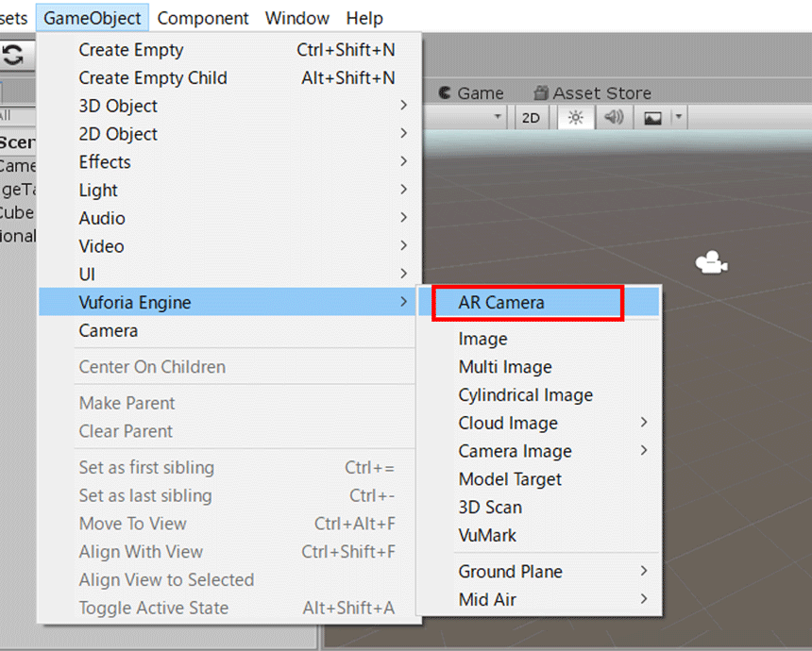Screen dimensions: 812x651
Task: Click AR Camera in Vuforia submenu
Action: (538, 302)
